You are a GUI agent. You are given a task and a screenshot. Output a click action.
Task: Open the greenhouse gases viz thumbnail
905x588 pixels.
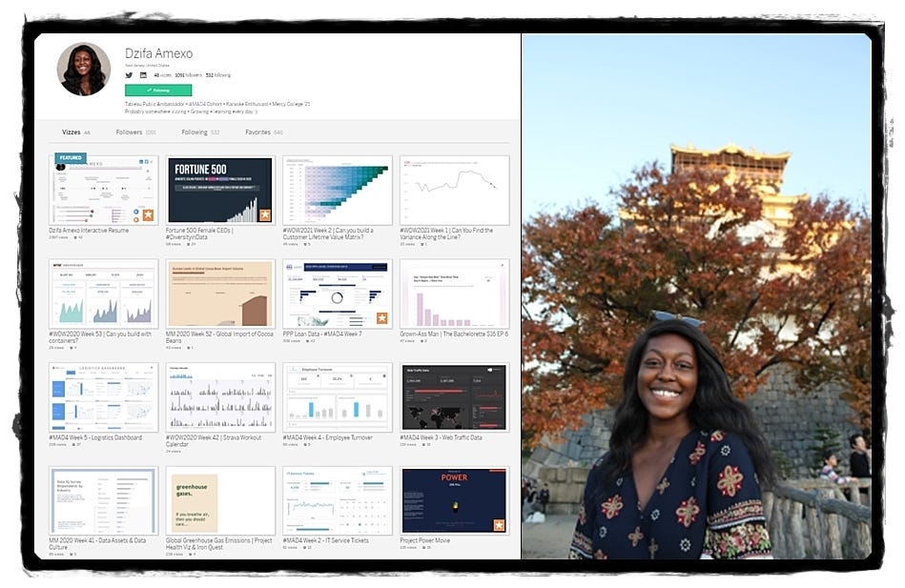[x=220, y=501]
